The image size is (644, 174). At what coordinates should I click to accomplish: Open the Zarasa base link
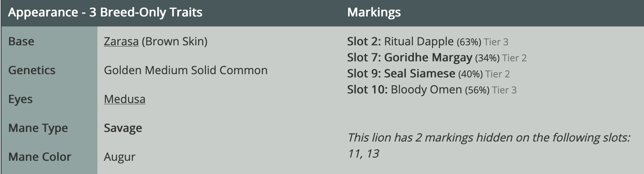[121, 41]
